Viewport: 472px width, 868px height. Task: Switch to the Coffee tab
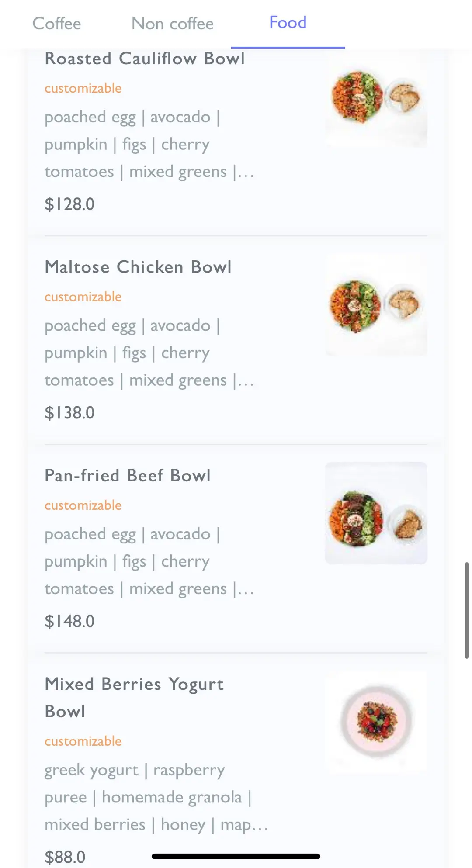[x=57, y=24]
